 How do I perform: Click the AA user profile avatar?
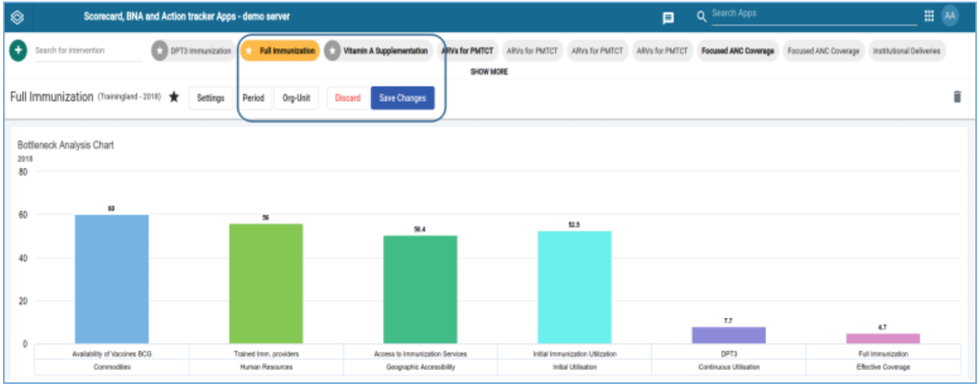[950, 16]
